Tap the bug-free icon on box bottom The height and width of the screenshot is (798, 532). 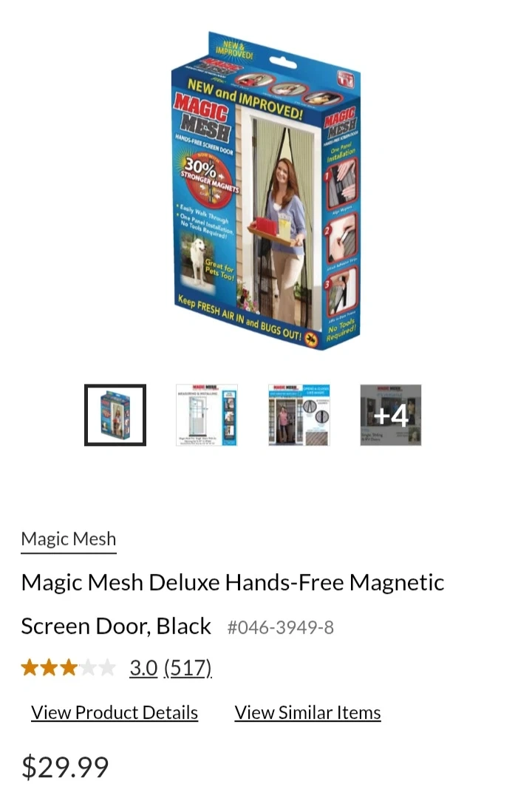(311, 339)
